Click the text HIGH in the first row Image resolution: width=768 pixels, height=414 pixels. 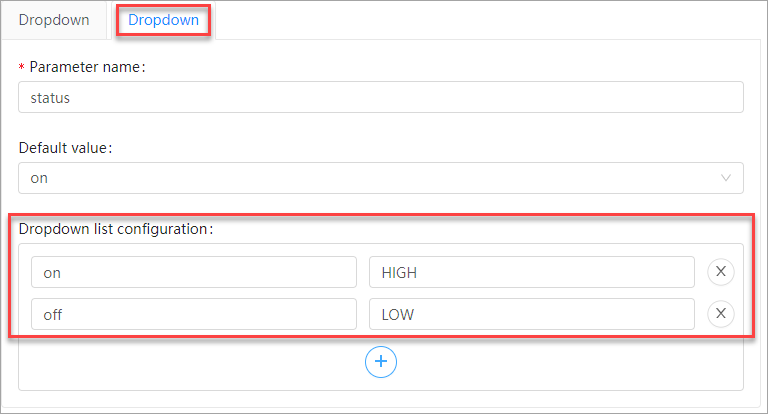click(x=398, y=272)
